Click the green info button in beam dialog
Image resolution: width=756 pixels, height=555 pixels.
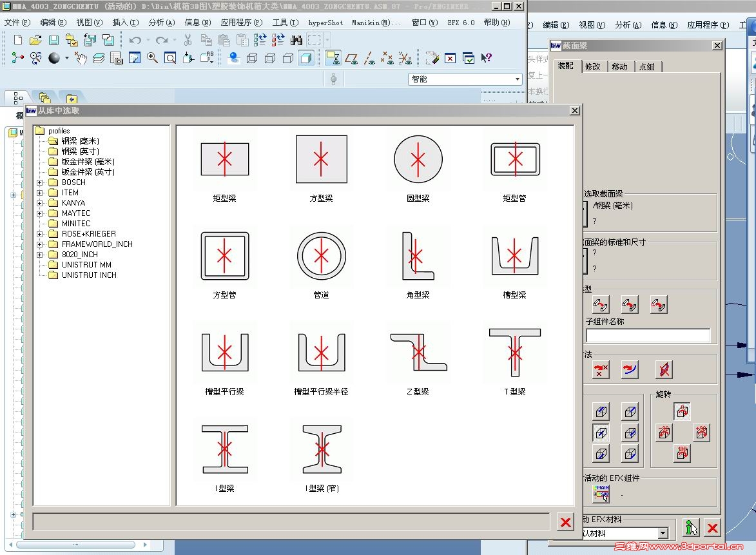click(x=692, y=527)
